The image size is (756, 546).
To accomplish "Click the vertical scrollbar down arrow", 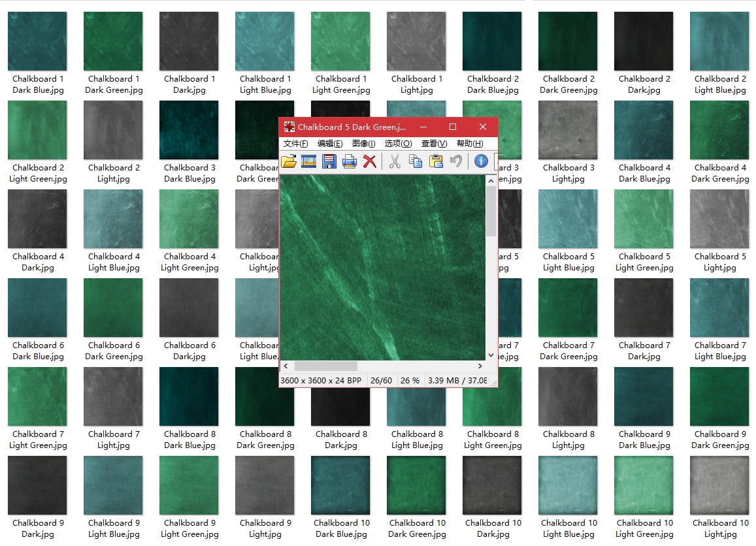I will [x=491, y=355].
